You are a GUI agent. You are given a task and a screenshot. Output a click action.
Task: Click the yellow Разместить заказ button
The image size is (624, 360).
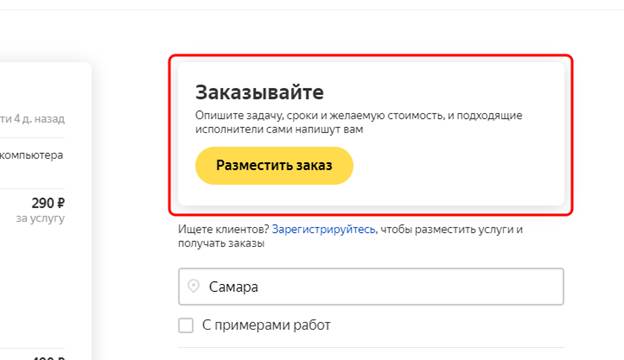[x=274, y=165]
